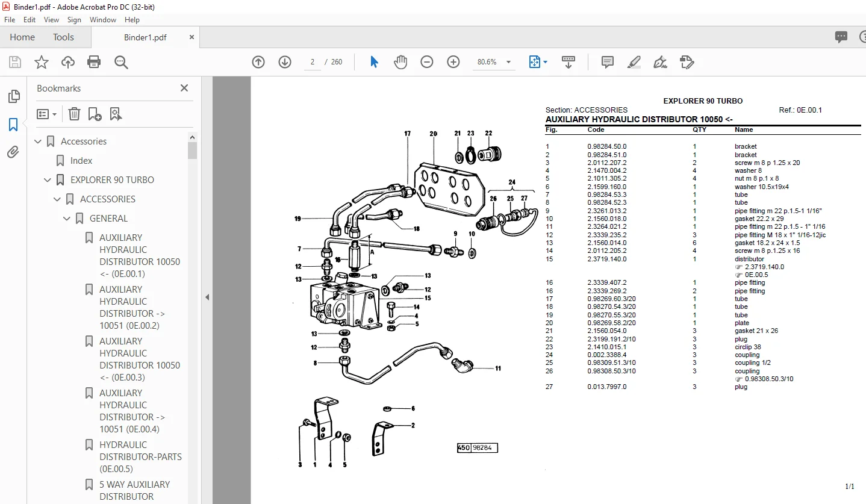Collapse the navigation pane with the side arrow
This screenshot has height=504, width=866.
pyautogui.click(x=207, y=297)
